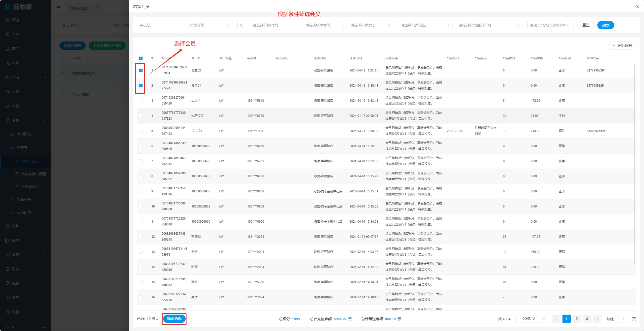
Task: Uncheck the checkbox for member 食堂02
Action: point(141,70)
